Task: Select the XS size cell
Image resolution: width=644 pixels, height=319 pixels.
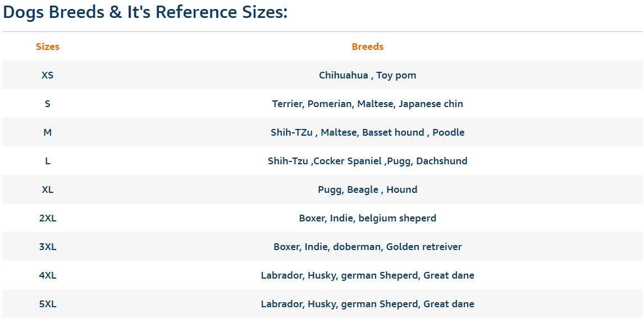Action: [x=48, y=76]
